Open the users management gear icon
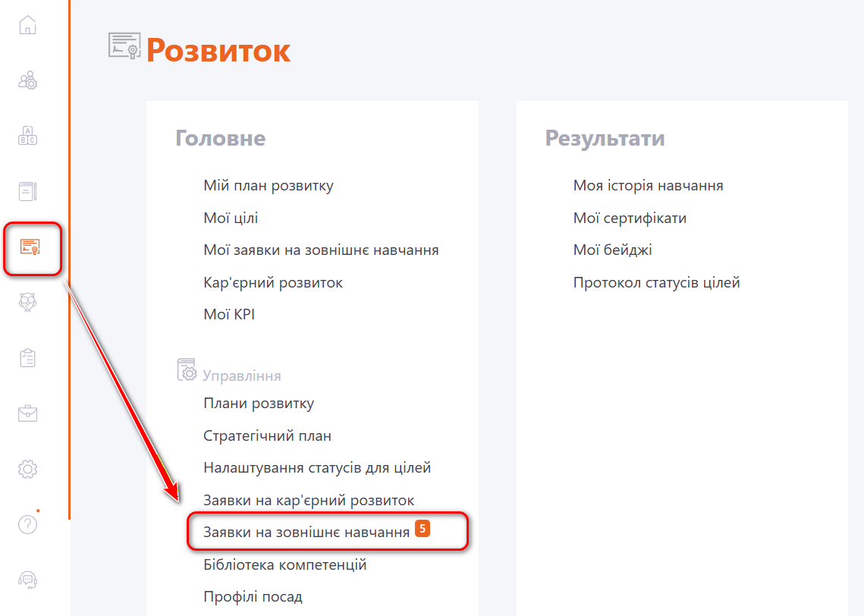The image size is (864, 616). coord(27,80)
